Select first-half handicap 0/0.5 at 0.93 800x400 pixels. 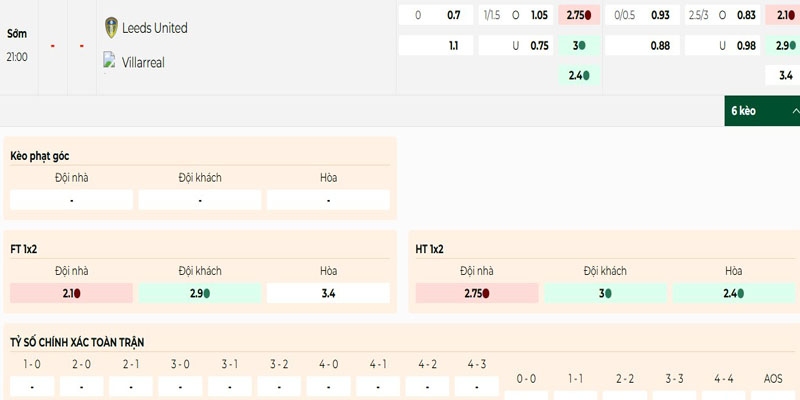641,15
